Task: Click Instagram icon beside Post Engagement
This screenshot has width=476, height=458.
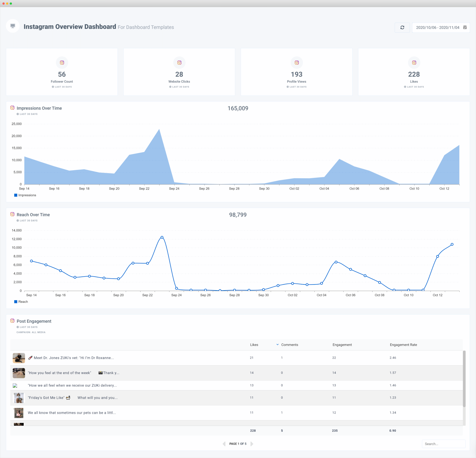Action: 12,321
